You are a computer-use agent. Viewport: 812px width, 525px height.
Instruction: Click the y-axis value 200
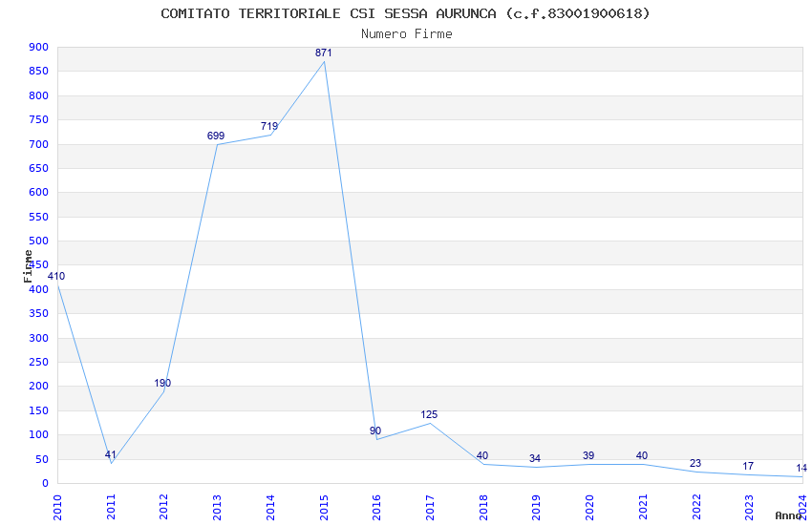pos(39,387)
